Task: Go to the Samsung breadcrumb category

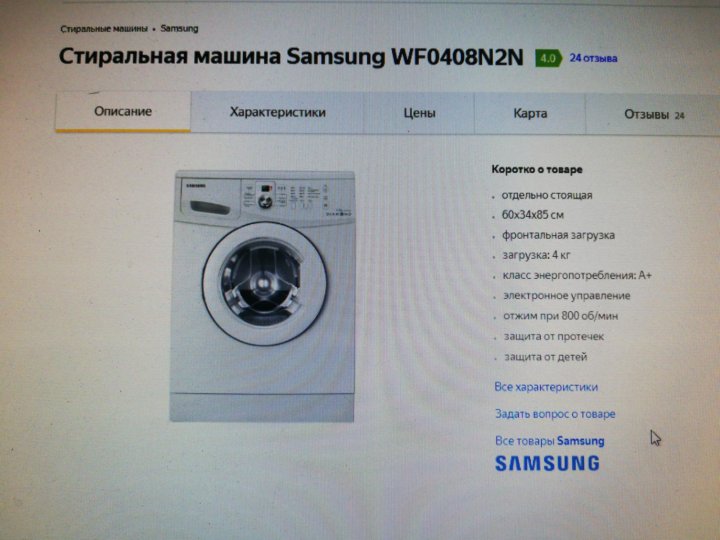Action: coord(179,28)
